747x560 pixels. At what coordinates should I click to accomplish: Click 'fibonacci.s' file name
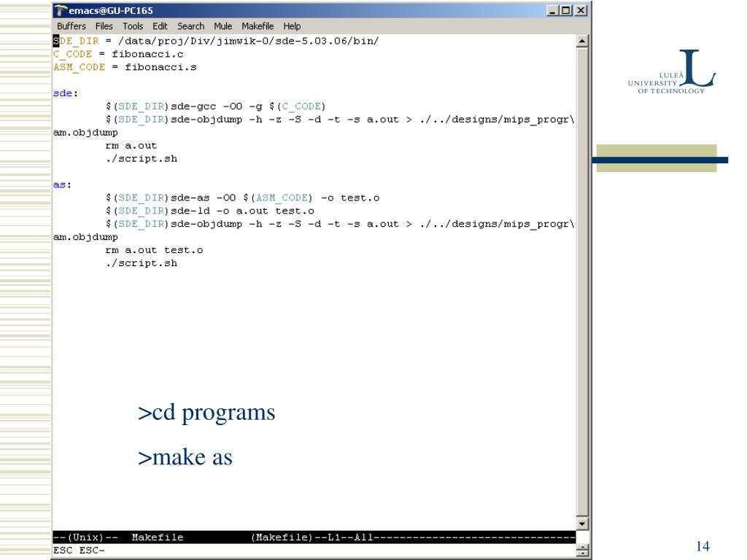[x=160, y=67]
